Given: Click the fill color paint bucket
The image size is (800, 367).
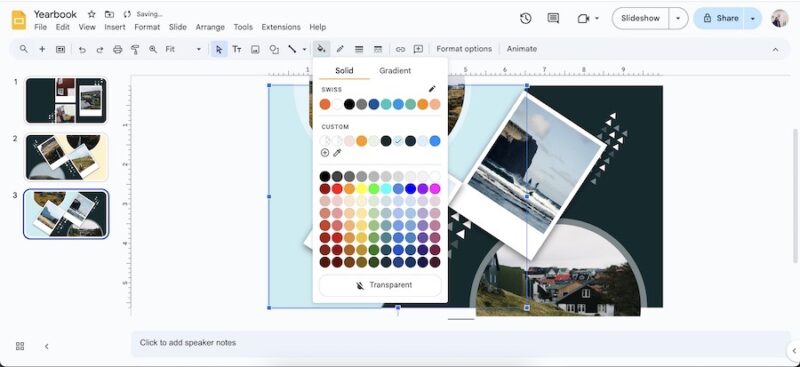Looking at the screenshot, I should [x=321, y=49].
